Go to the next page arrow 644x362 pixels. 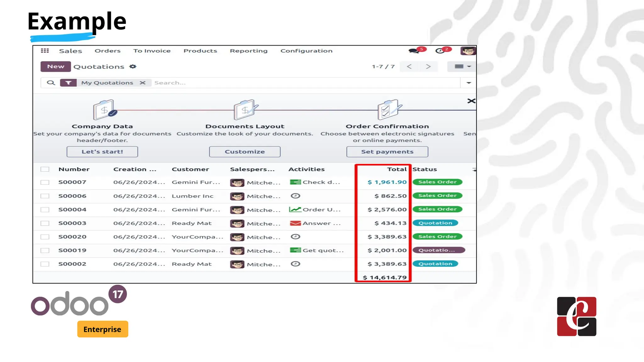(x=428, y=67)
